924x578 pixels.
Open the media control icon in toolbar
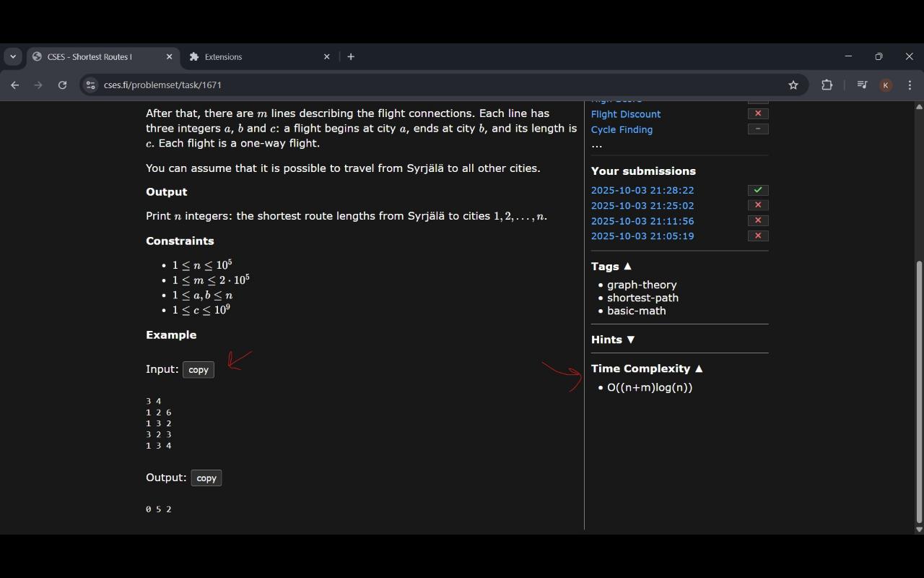[862, 85]
